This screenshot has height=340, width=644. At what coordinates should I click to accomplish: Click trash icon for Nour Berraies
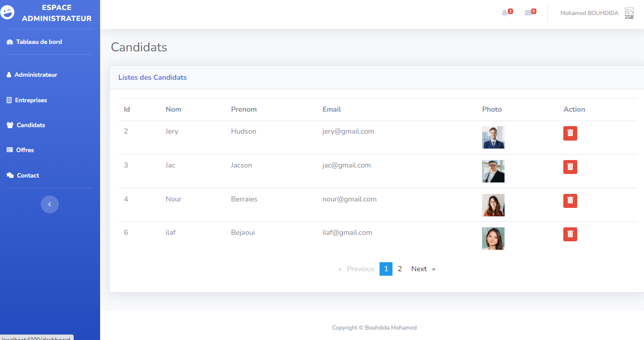point(570,201)
